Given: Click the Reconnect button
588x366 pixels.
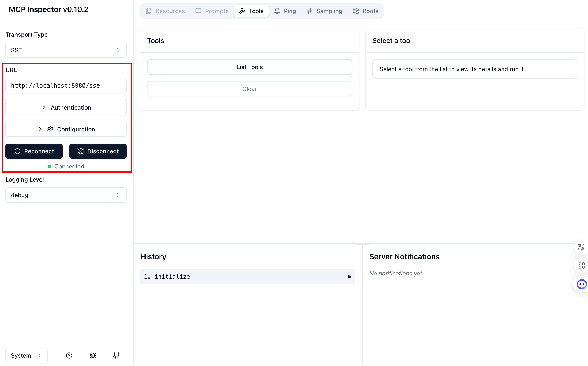Looking at the screenshot, I should pos(34,151).
